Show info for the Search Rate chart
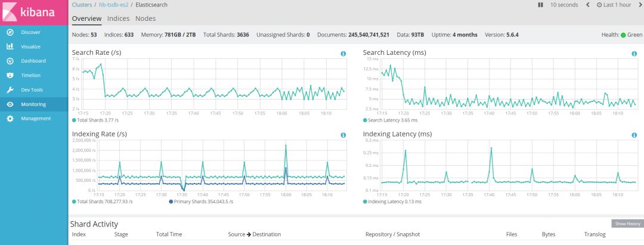Image resolution: width=644 pixels, height=245 pixels. (x=343, y=54)
